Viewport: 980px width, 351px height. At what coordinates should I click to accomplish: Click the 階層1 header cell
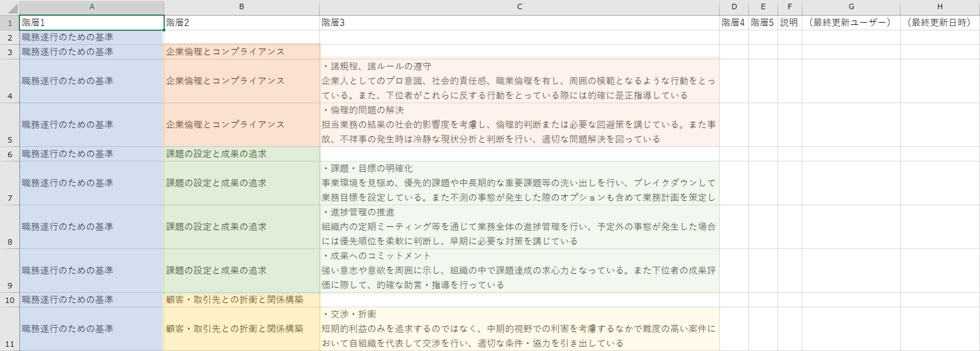click(x=91, y=23)
